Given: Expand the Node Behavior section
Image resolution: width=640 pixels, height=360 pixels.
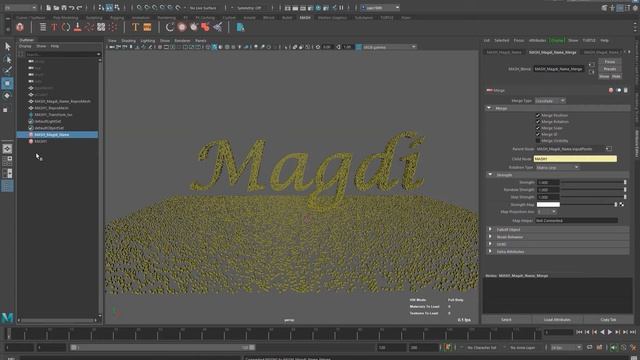Looking at the screenshot, I should click(490, 237).
